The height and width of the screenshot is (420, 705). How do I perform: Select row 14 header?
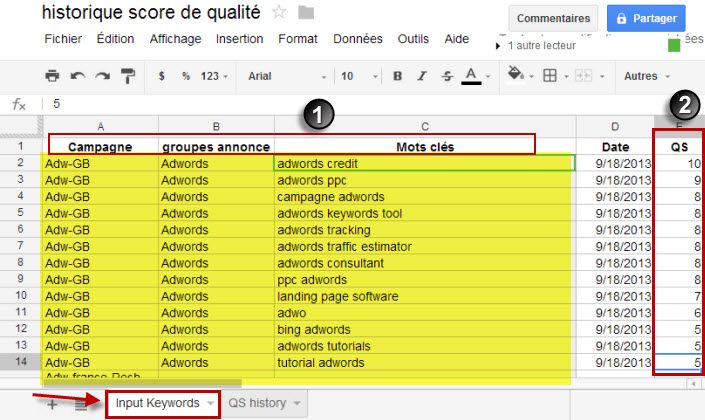tap(21, 362)
